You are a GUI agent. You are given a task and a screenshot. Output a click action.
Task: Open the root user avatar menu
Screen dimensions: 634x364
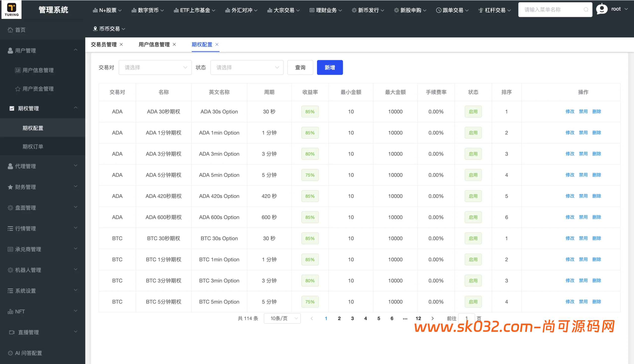point(602,9)
